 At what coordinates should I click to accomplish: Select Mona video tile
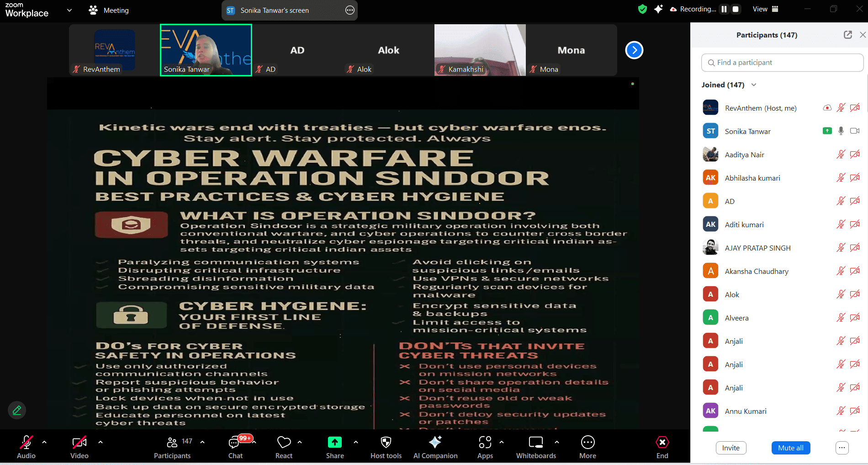coord(571,50)
